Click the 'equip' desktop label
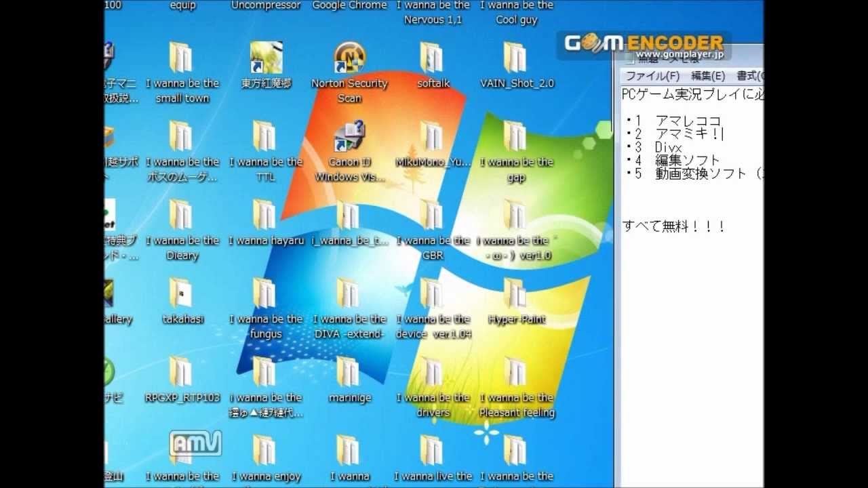The height and width of the screenshot is (488, 868). [182, 5]
